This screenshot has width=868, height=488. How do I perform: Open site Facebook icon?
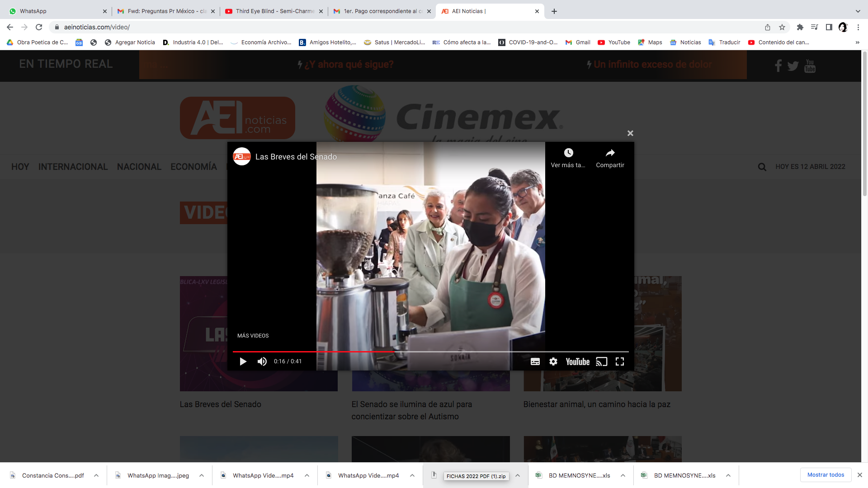778,66
